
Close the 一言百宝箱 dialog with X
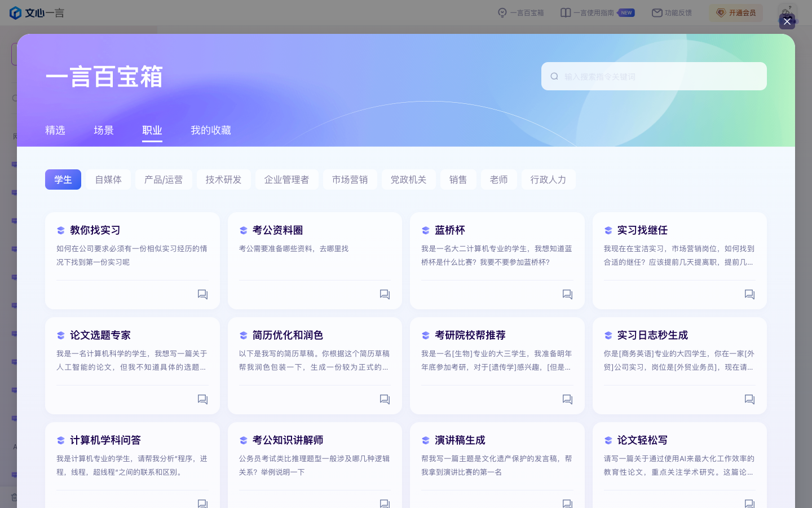(787, 21)
